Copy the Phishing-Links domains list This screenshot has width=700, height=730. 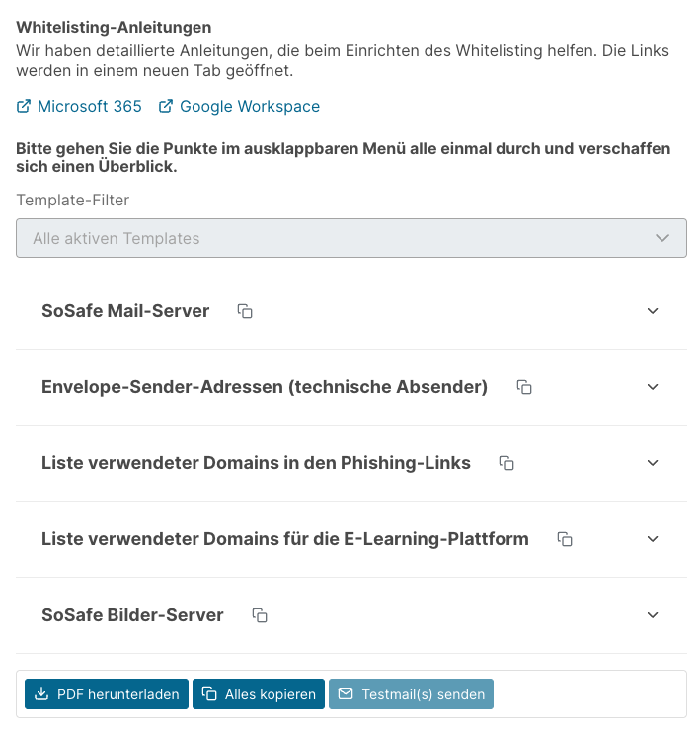[506, 463]
